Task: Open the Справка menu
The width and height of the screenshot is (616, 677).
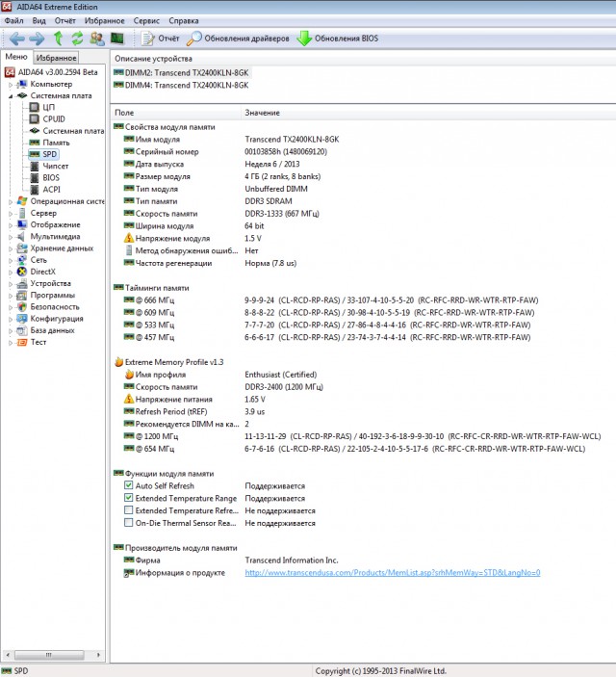Action: click(184, 21)
